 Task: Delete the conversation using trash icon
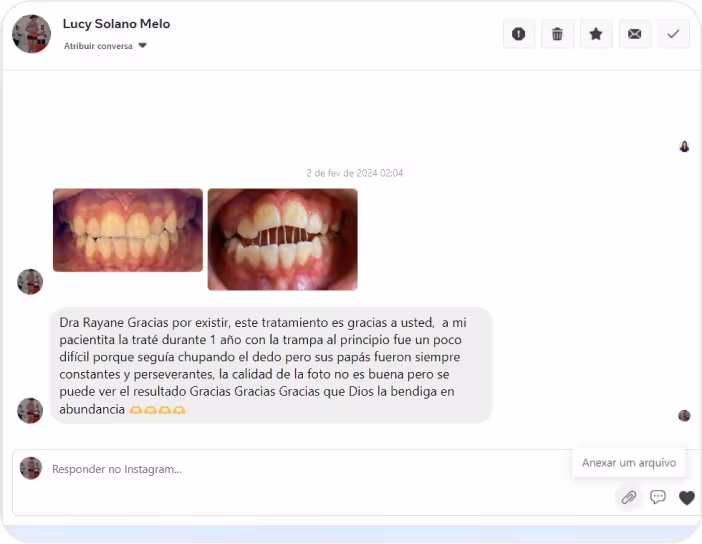[557, 34]
